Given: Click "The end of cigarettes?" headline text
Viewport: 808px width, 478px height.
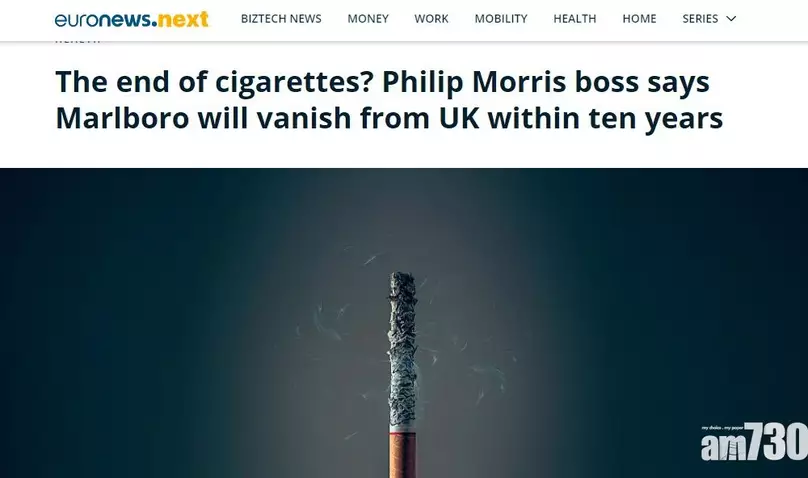Looking at the screenshot, I should pos(214,82).
